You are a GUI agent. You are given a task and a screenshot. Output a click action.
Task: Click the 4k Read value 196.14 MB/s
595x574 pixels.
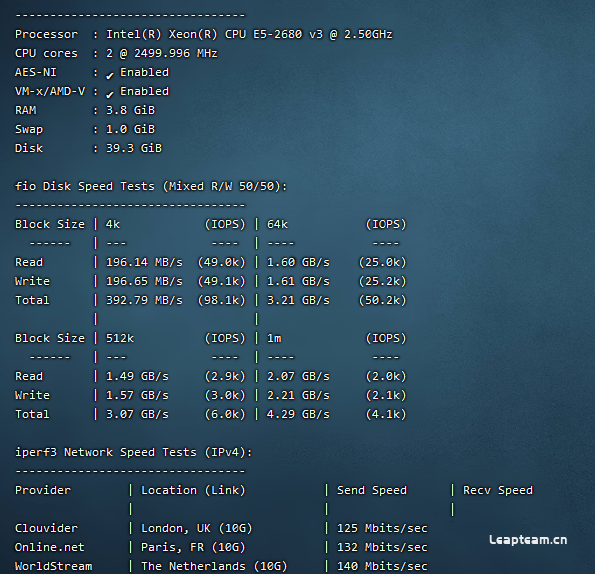pos(144,262)
